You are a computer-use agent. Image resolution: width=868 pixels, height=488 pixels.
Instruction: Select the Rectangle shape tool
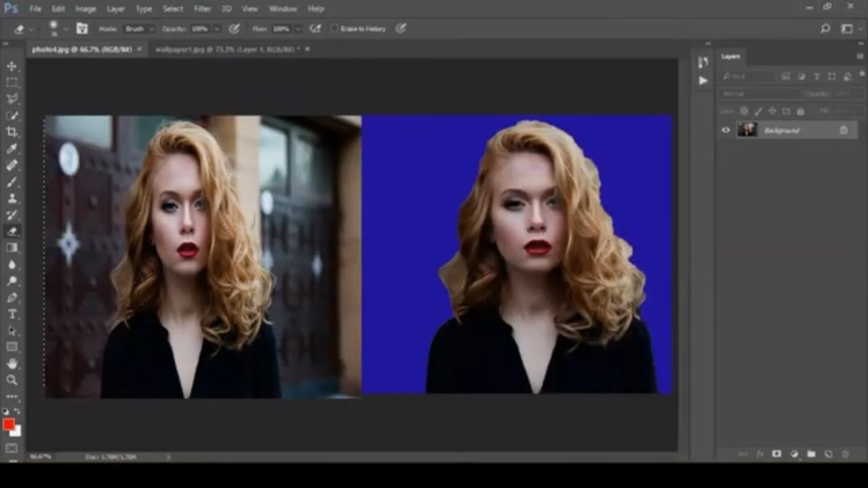(x=12, y=347)
